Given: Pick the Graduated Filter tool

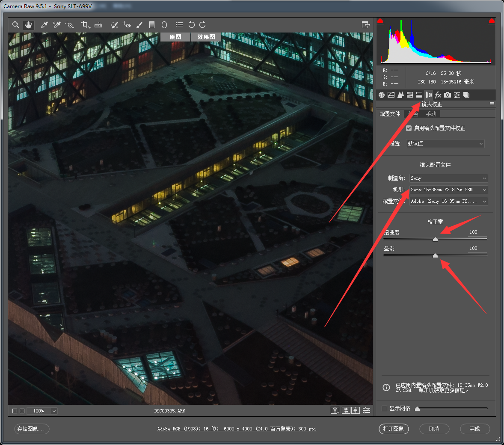Looking at the screenshot, I should (x=151, y=25).
